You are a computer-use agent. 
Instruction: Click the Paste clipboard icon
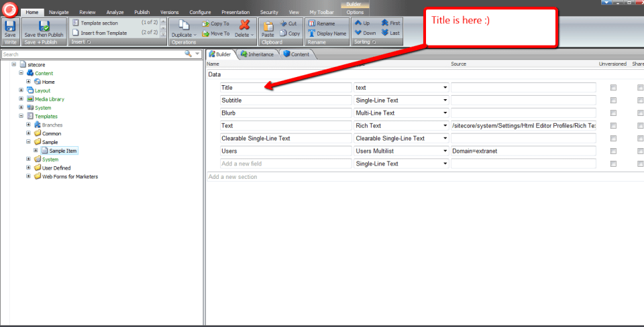click(x=268, y=27)
